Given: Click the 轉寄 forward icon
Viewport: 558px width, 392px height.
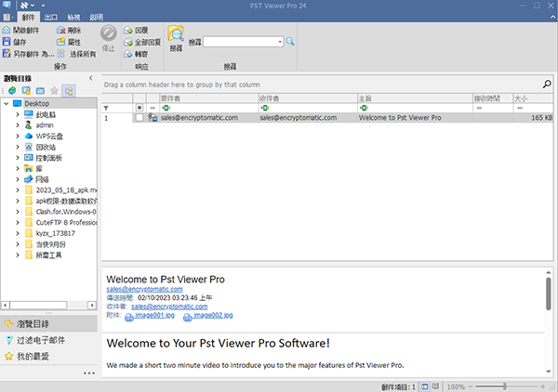Looking at the screenshot, I should point(128,54).
